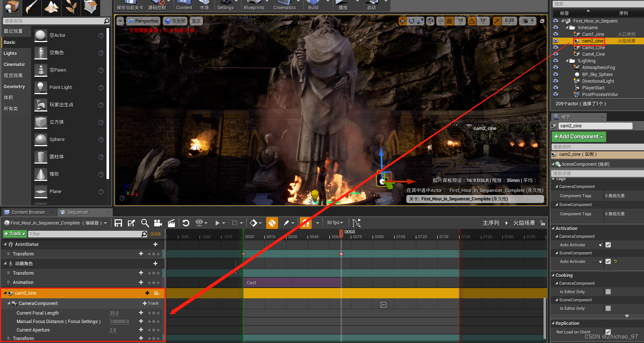Expand the !Lighting folder in World Outliner
Screen dimensions: 644x343
pyautogui.click(x=567, y=61)
